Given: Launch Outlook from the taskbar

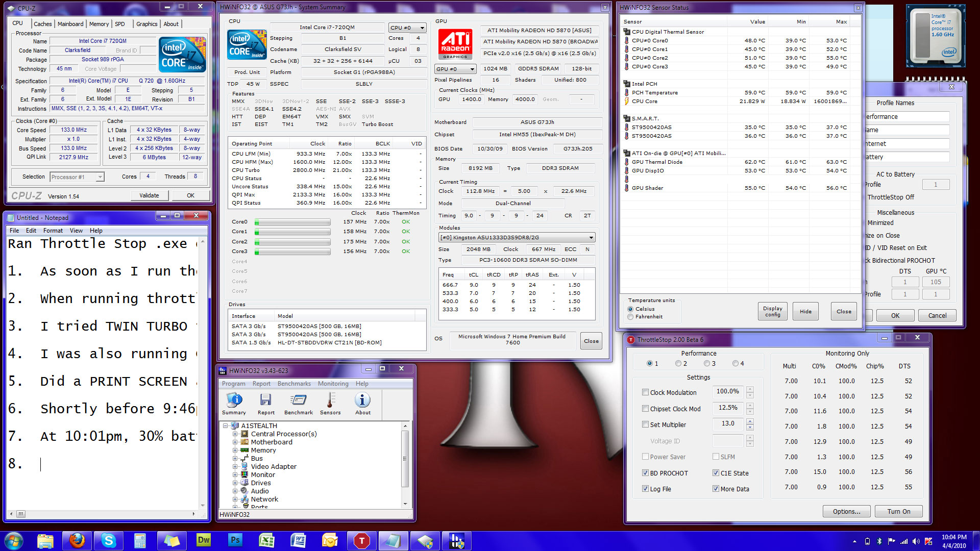Looking at the screenshot, I should (330, 541).
